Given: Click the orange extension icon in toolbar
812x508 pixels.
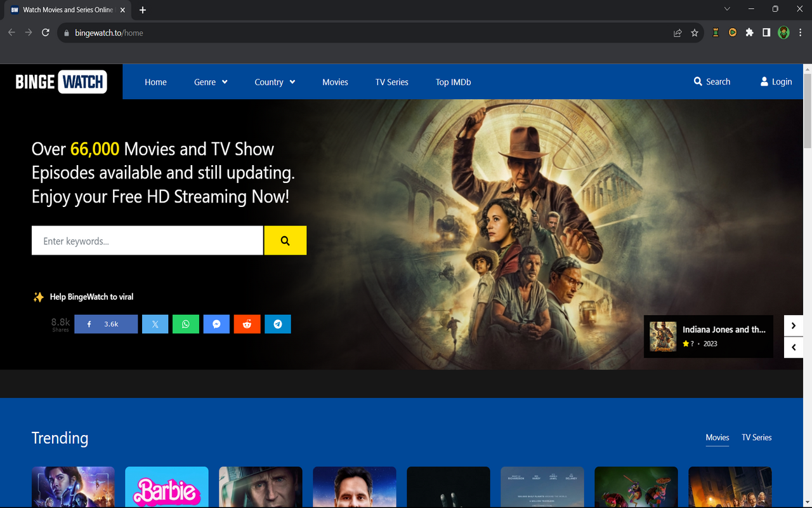Looking at the screenshot, I should pyautogui.click(x=733, y=32).
